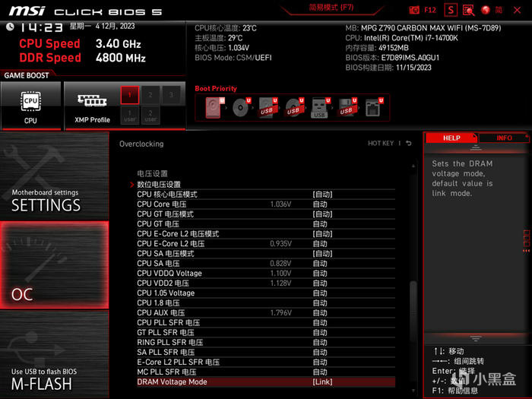Select the MC PLL SFR 电压 row
This screenshot has width=532, height=399.
pos(266,372)
